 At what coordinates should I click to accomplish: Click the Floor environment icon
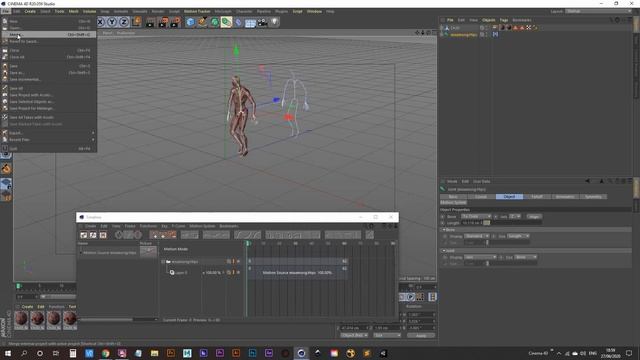pyautogui.click(x=250, y=22)
